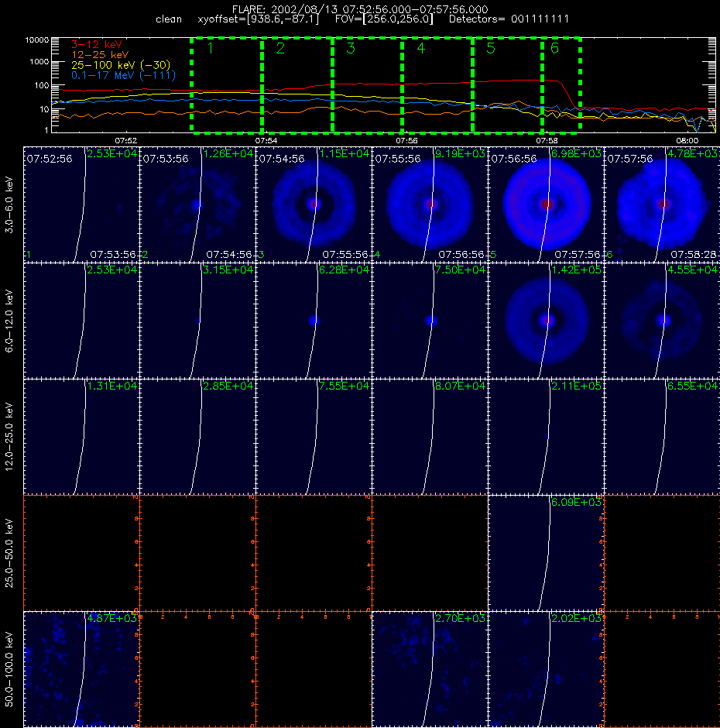Click the 08:00 tick on the time axis
The height and width of the screenshot is (728, 720).
pyautogui.click(x=687, y=140)
